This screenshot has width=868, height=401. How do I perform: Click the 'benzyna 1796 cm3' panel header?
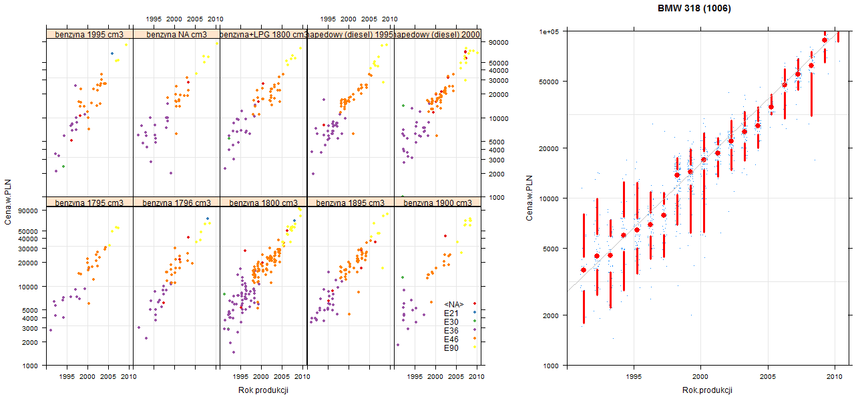coord(176,203)
